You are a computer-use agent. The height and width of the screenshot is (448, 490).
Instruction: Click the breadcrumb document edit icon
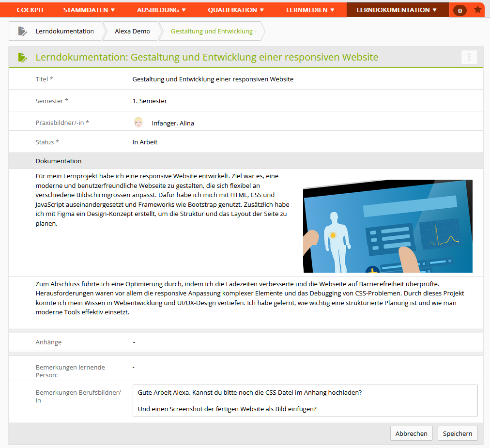pos(22,31)
